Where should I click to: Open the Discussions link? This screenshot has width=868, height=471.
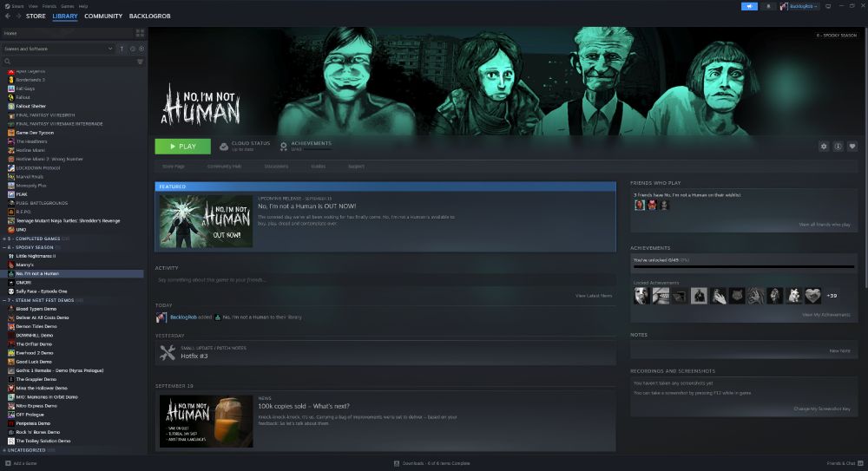tap(276, 167)
